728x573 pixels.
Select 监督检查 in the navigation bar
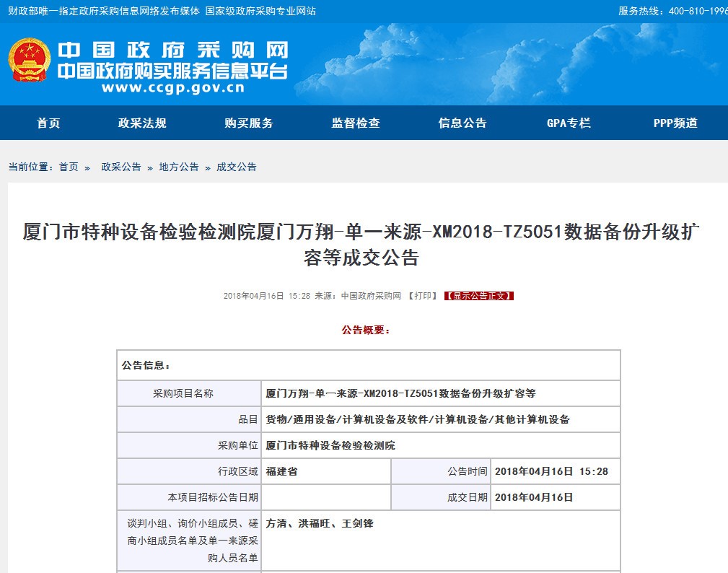pos(356,123)
